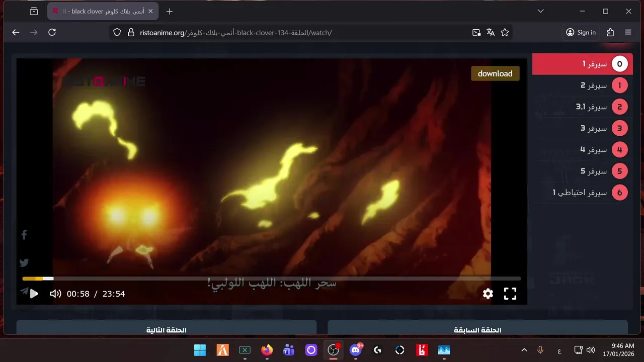Image resolution: width=644 pixels, height=362 pixels.
Task: Open volume control in tray
Action: (591, 350)
